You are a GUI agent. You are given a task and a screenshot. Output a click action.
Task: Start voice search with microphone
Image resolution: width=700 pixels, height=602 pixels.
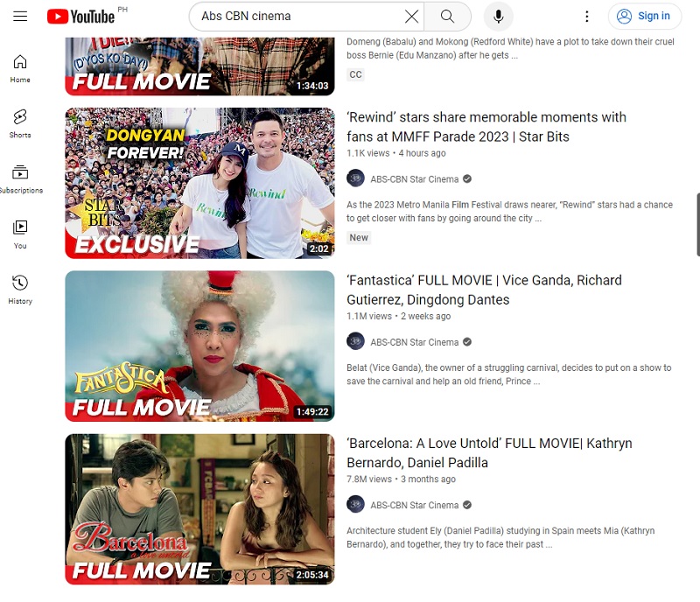(x=498, y=17)
